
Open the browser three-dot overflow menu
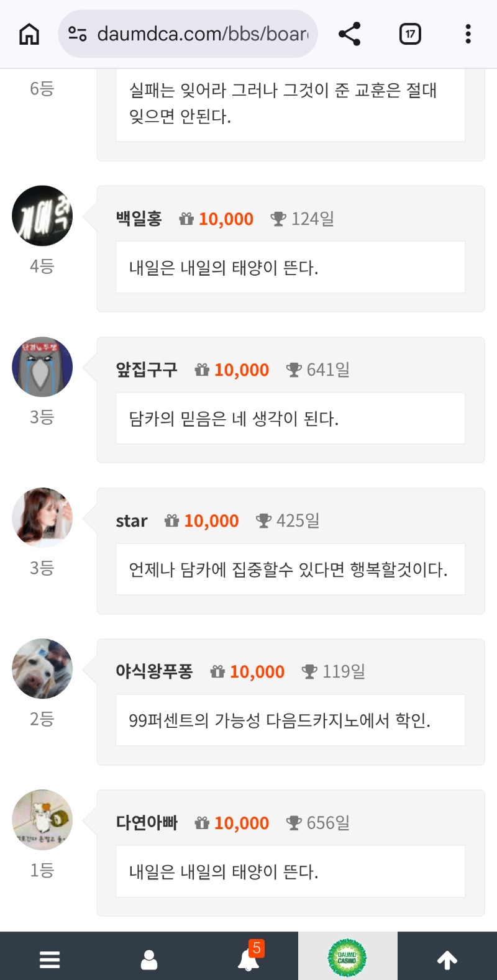click(468, 34)
